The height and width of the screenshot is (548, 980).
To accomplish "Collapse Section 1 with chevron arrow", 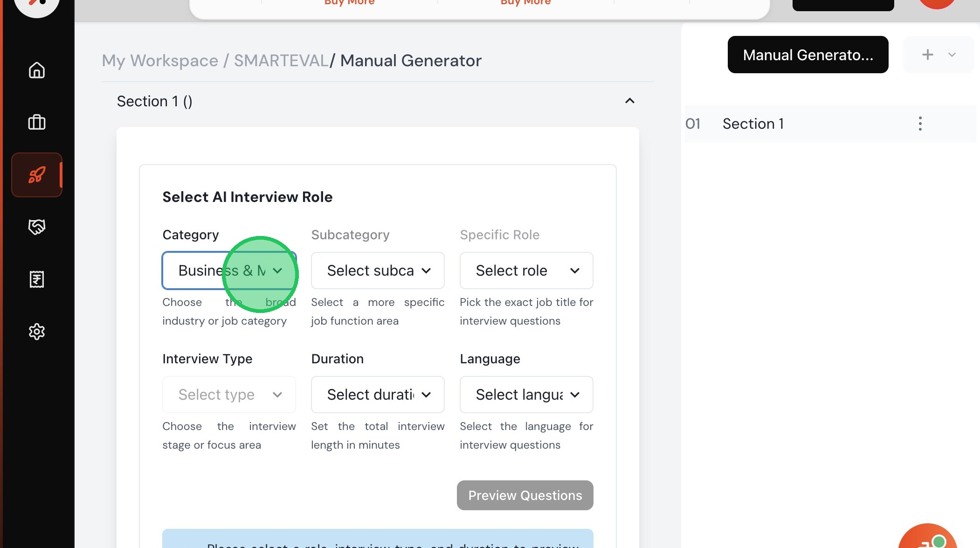I will click(629, 101).
